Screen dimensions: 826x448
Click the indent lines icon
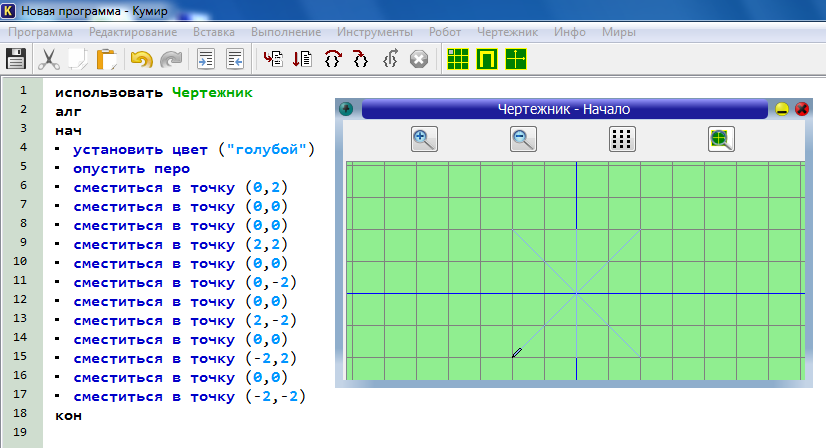pyautogui.click(x=205, y=59)
